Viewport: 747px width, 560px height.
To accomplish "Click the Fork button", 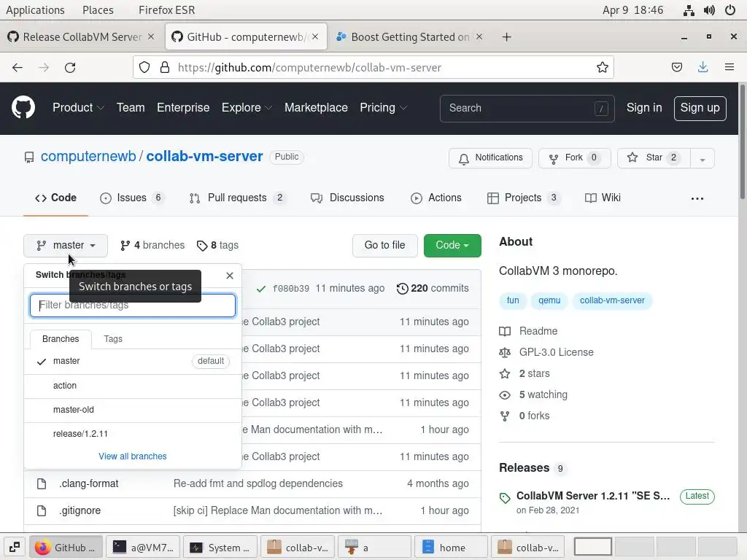I will [574, 158].
